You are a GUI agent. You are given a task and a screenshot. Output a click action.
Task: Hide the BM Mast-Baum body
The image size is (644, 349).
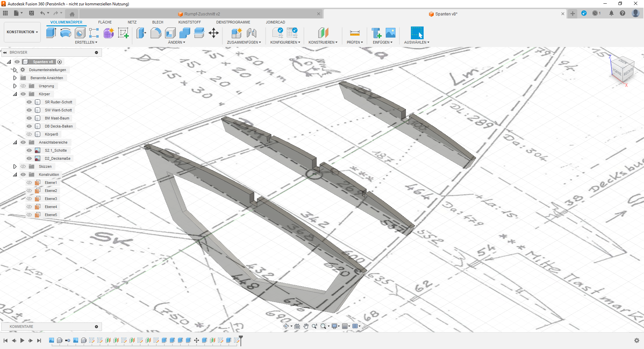coord(29,118)
